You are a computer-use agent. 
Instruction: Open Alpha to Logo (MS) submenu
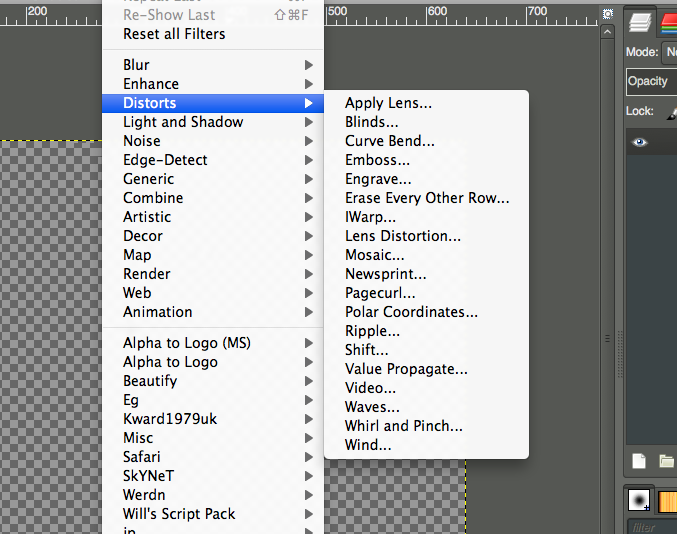(213, 343)
